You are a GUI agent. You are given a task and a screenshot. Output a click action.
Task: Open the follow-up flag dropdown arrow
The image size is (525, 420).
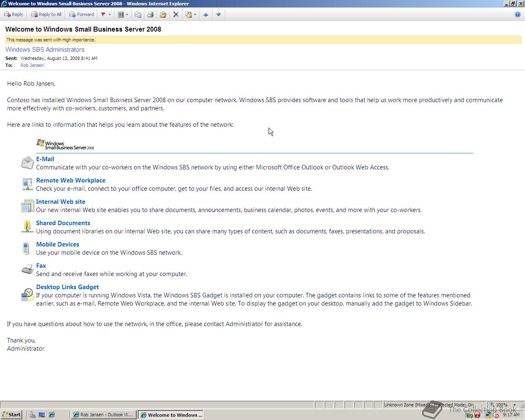coord(110,14)
